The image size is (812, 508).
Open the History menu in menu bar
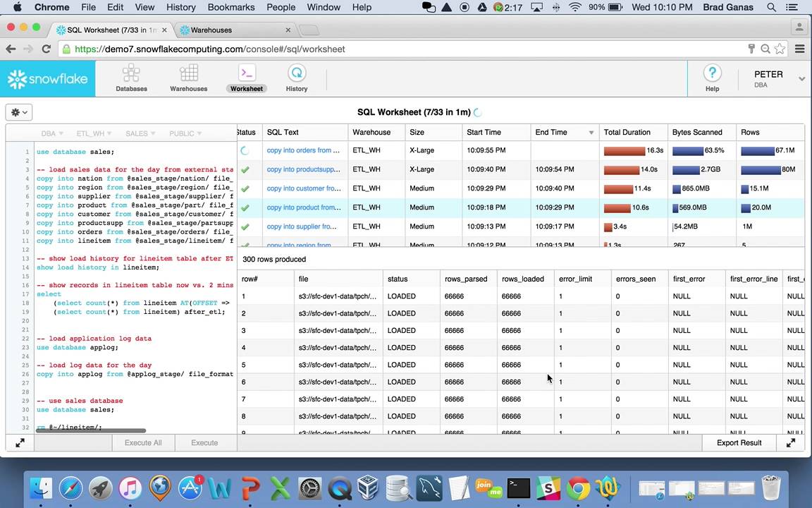180,7
